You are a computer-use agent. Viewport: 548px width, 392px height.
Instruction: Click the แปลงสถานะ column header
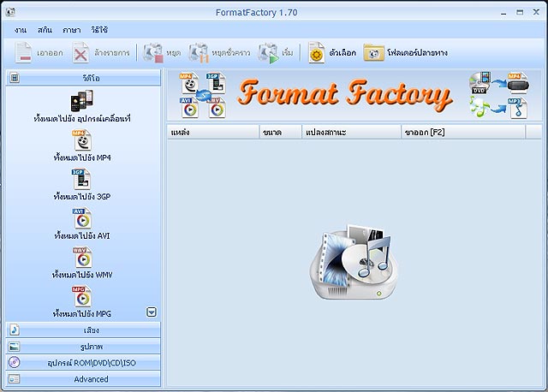pos(352,132)
